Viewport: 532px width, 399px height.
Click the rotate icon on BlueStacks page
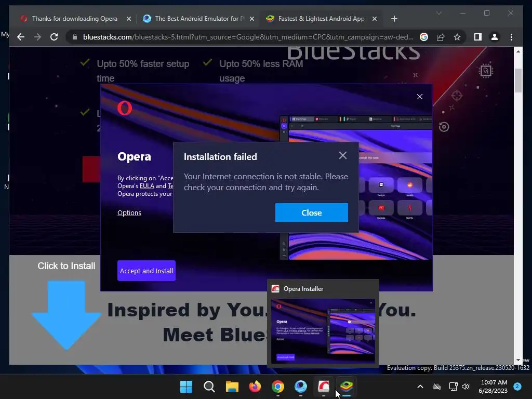[x=444, y=127]
